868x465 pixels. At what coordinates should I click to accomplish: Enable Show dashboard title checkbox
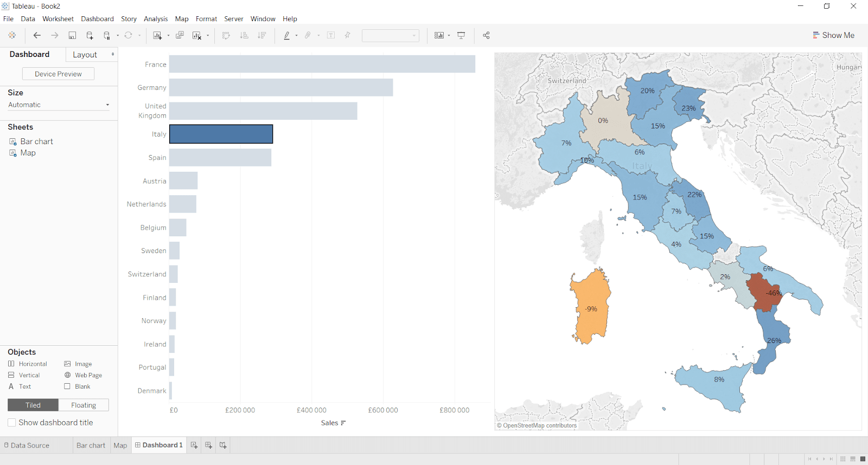(12, 423)
